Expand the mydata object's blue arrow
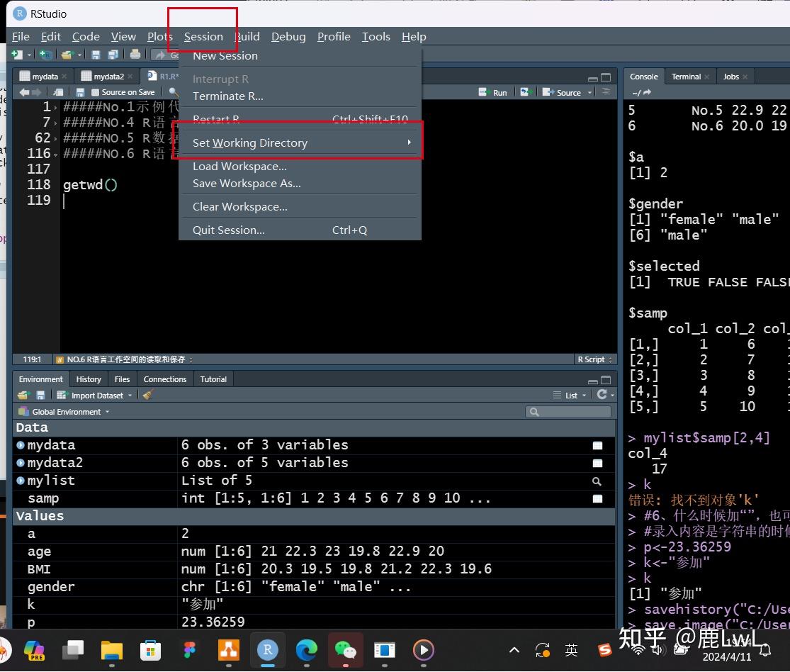This screenshot has height=672, width=790. coord(21,445)
